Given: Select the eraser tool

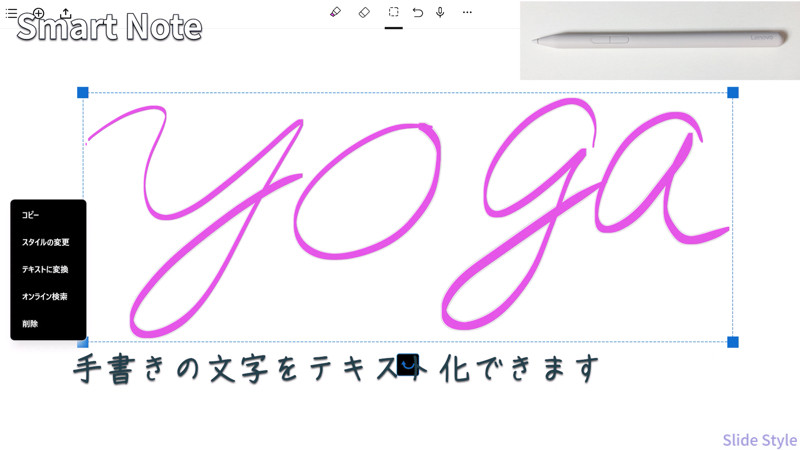Looking at the screenshot, I should [364, 13].
